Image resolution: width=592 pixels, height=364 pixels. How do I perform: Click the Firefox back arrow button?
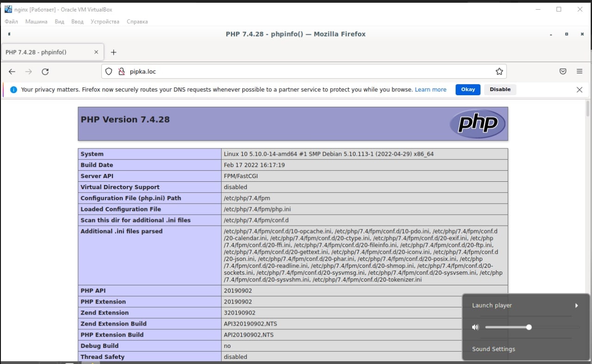(x=12, y=72)
